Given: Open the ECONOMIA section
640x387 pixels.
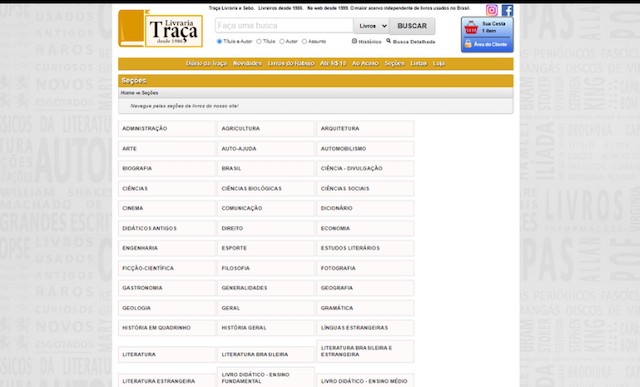Looking at the screenshot, I should pyautogui.click(x=365, y=228).
